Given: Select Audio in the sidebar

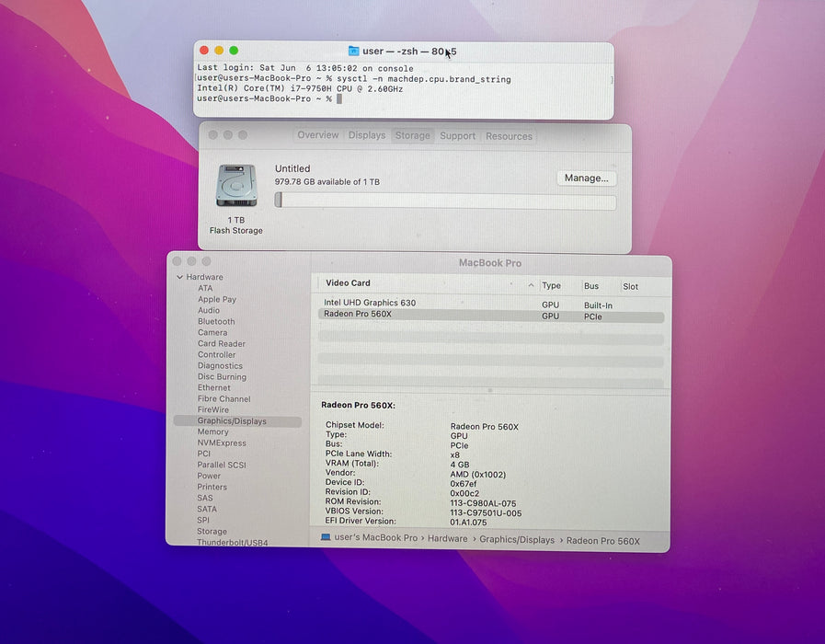Looking at the screenshot, I should point(209,310).
